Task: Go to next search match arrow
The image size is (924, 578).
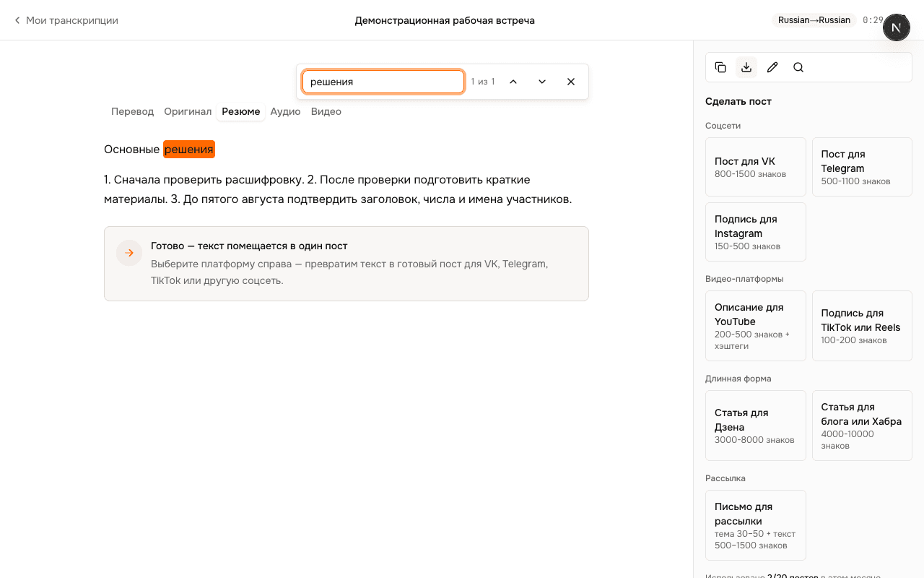Action: click(542, 82)
